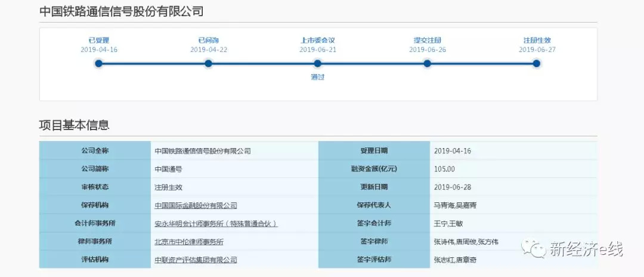644x277 pixels.
Task: Click the 评估机构 header cell
Action: coord(95,259)
